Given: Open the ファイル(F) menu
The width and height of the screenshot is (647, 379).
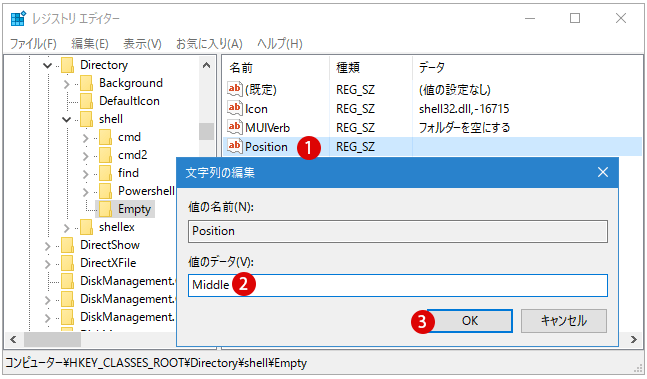Looking at the screenshot, I should (x=33, y=43).
